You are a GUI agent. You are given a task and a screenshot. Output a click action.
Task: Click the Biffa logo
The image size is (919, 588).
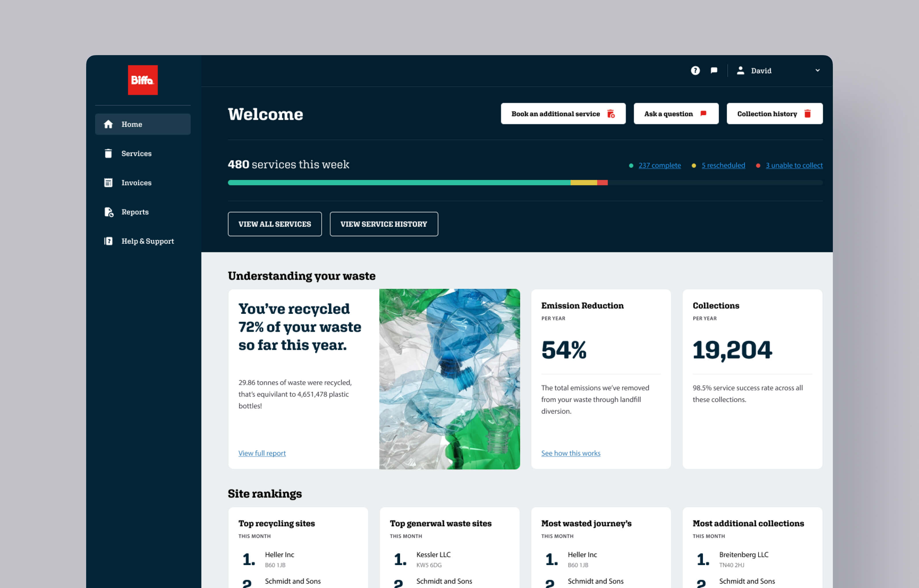[x=142, y=80]
